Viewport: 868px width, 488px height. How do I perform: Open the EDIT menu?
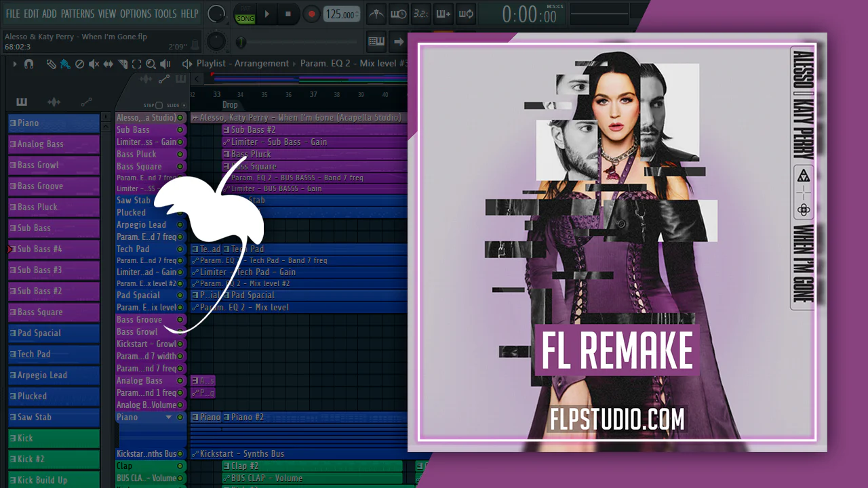tap(31, 14)
